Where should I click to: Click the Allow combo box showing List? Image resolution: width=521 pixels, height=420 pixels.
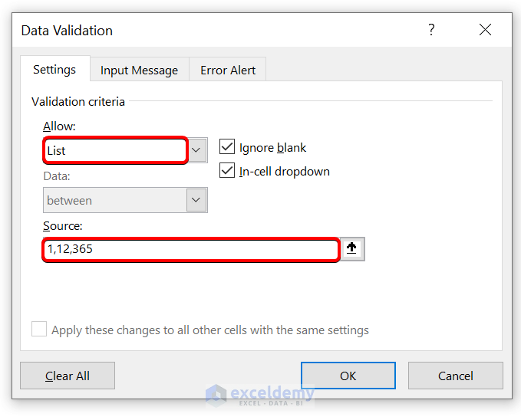(x=115, y=150)
